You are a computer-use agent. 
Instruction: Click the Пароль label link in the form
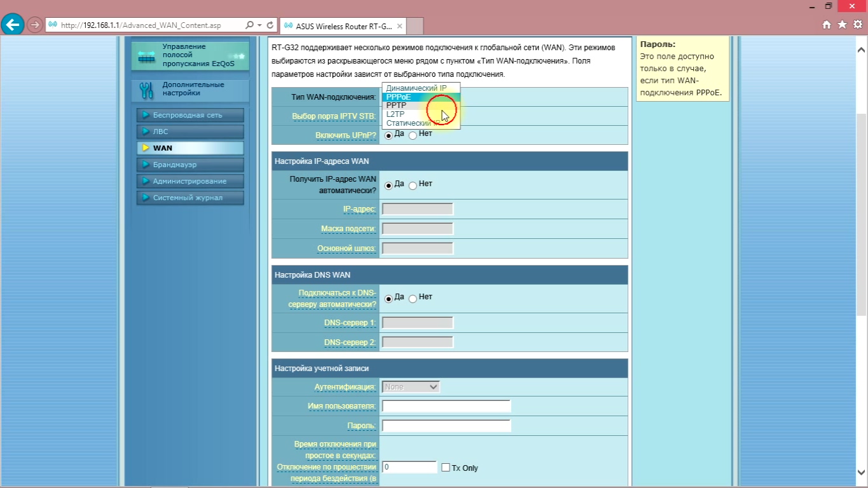coord(362,426)
